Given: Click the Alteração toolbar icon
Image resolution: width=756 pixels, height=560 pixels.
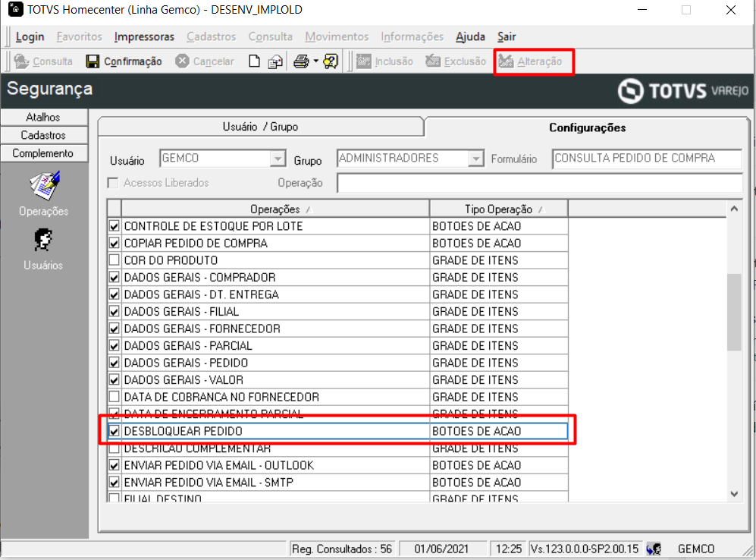Looking at the screenshot, I should 506,61.
